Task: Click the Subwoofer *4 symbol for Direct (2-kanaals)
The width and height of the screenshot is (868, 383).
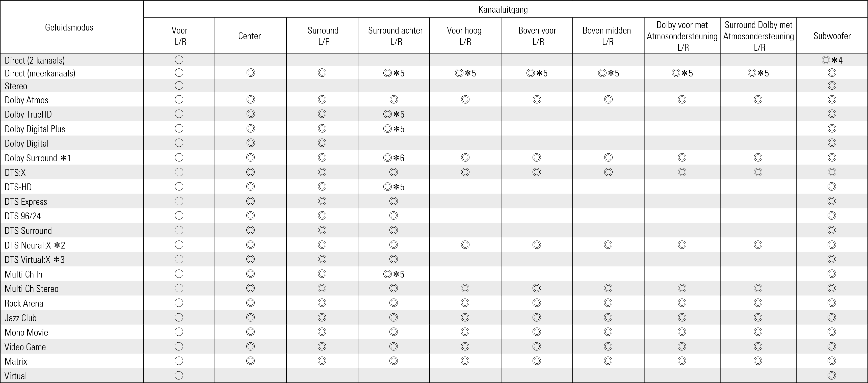Action: [x=832, y=60]
